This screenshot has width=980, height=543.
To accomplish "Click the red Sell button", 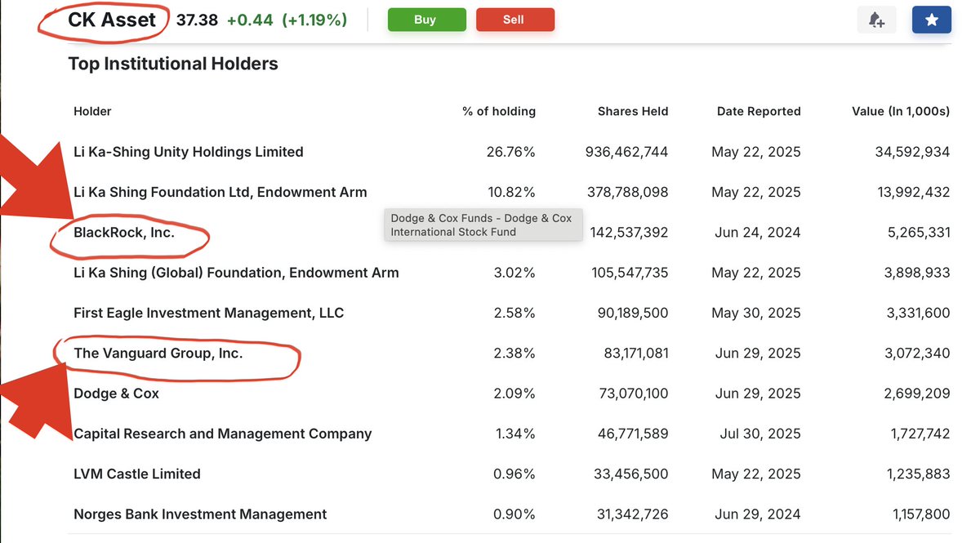I will (x=514, y=20).
